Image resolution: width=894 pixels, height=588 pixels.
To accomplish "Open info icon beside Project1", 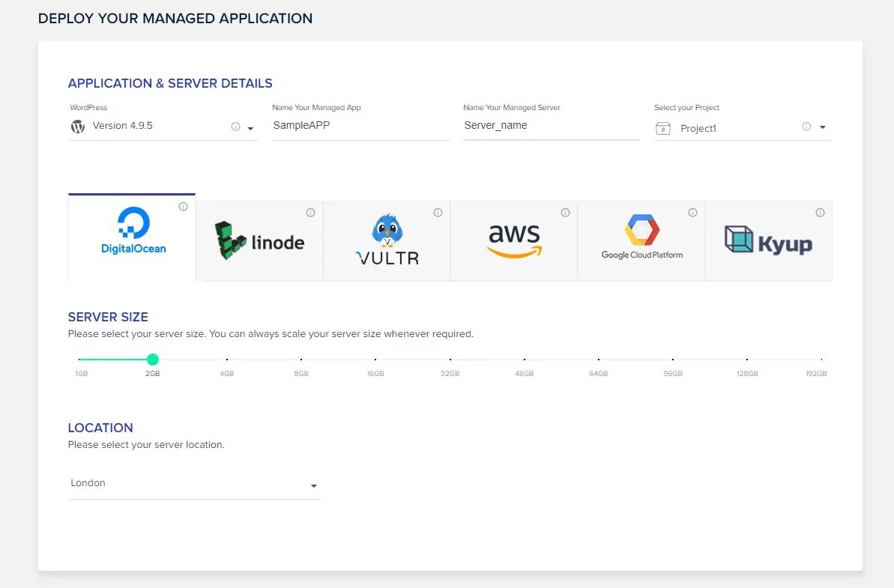I will click(x=807, y=127).
